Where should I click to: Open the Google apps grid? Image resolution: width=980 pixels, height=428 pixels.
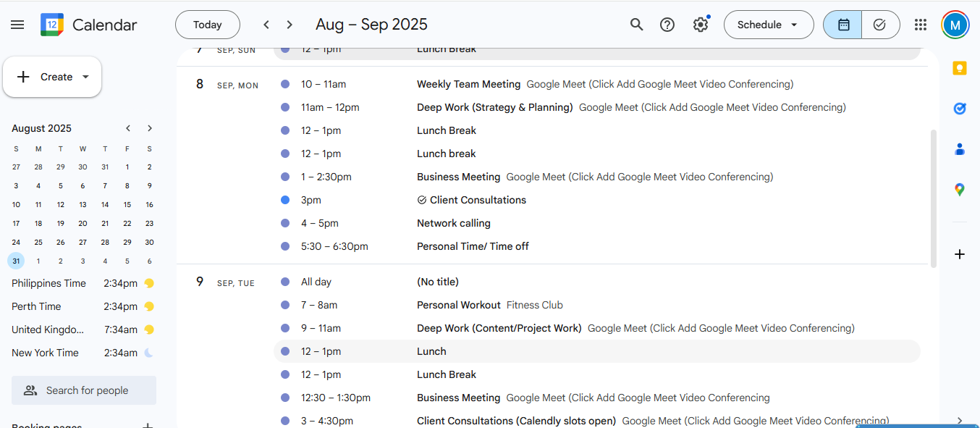tap(921, 25)
